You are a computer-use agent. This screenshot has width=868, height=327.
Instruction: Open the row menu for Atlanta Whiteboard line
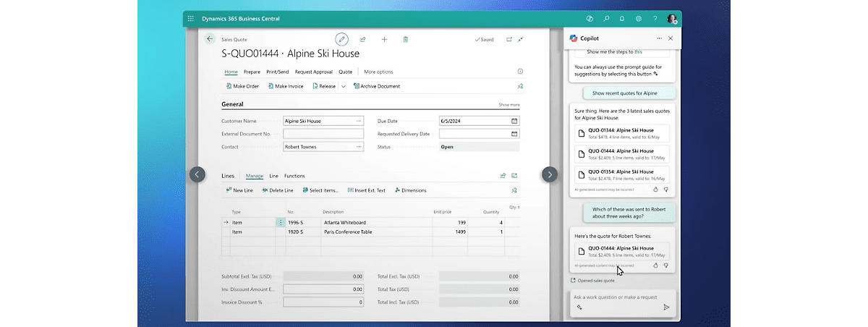pos(281,223)
